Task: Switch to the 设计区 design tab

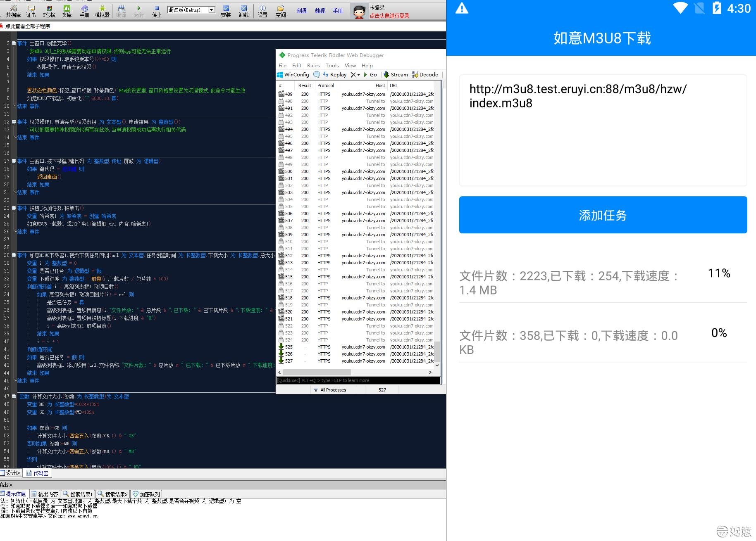Action: (x=11, y=473)
